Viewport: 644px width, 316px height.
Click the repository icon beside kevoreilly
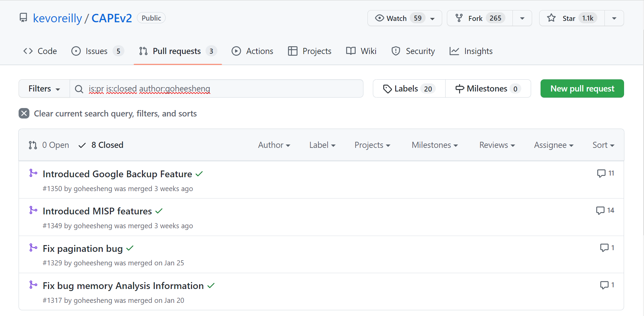click(23, 18)
